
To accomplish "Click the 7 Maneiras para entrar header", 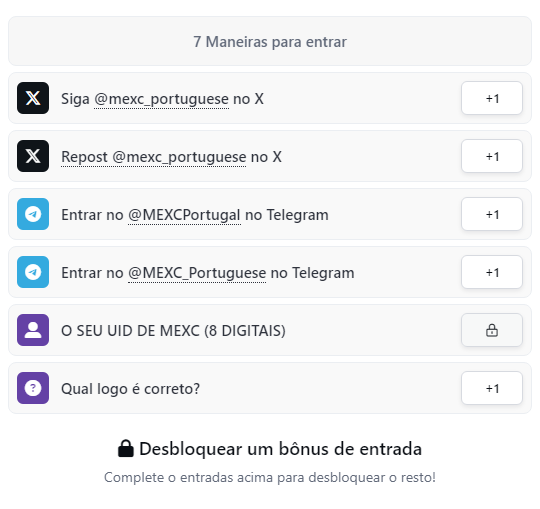I will click(270, 41).
